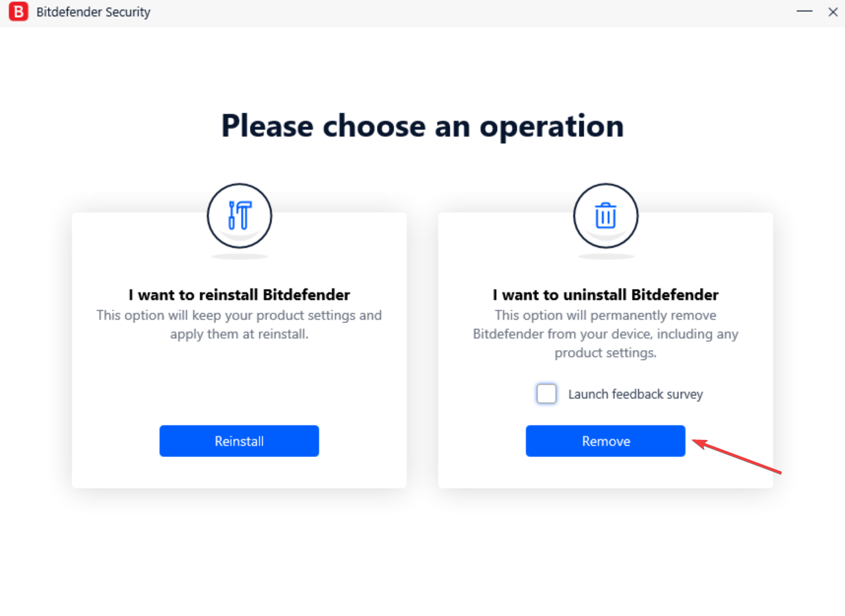The image size is (845, 616).
Task: Click the white background beneath both cards
Action: point(422,552)
